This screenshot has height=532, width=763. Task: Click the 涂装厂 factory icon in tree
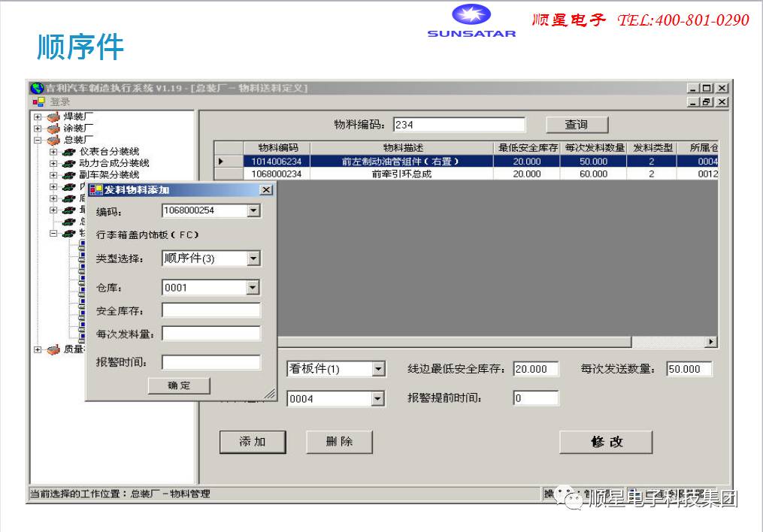coord(53,128)
